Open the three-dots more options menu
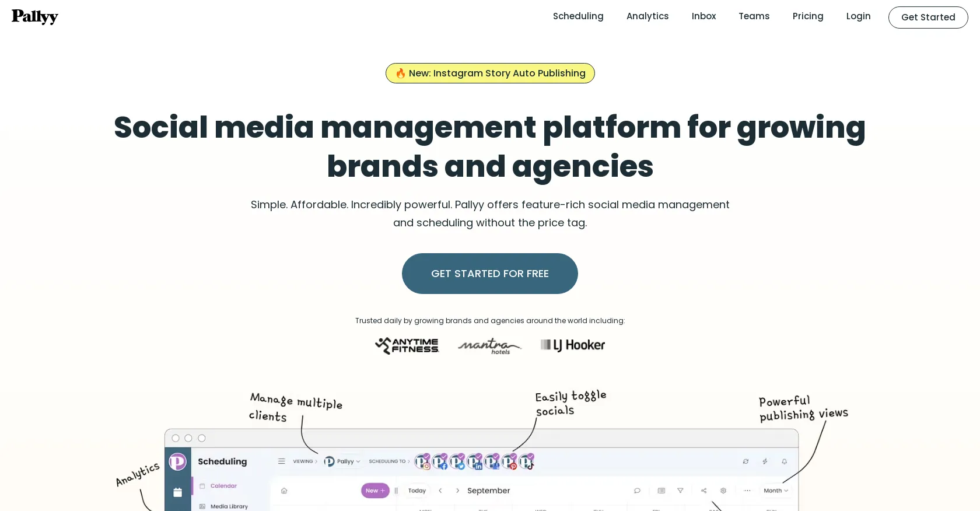The image size is (980, 511). tap(747, 491)
